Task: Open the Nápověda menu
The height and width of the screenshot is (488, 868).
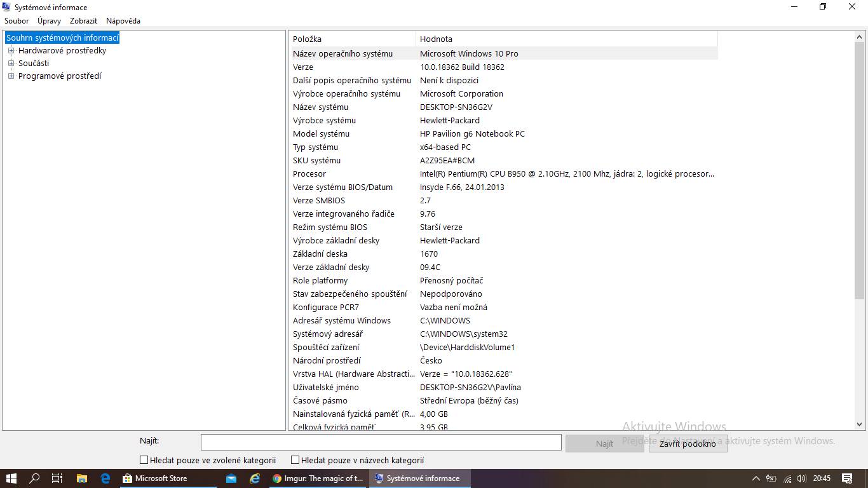Action: 123,21
